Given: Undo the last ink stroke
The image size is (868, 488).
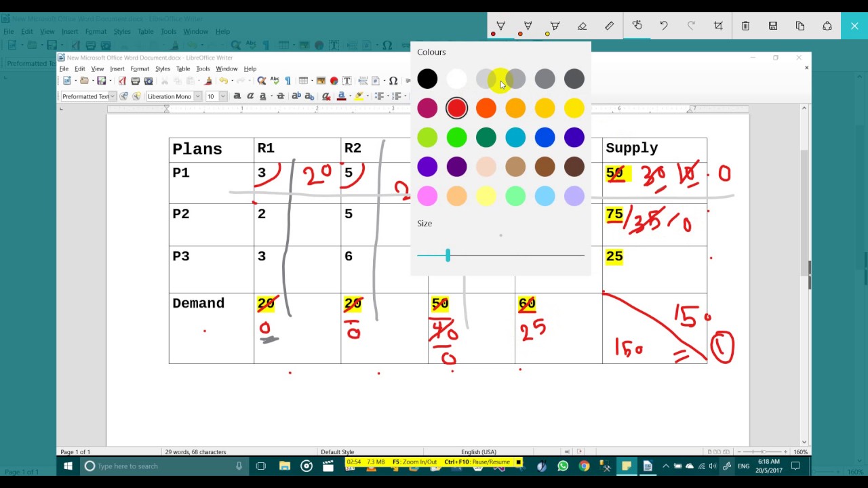Looking at the screenshot, I should coord(664,26).
